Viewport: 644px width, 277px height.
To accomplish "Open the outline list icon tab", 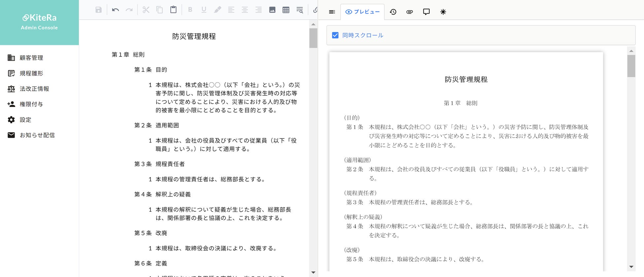I will [332, 12].
